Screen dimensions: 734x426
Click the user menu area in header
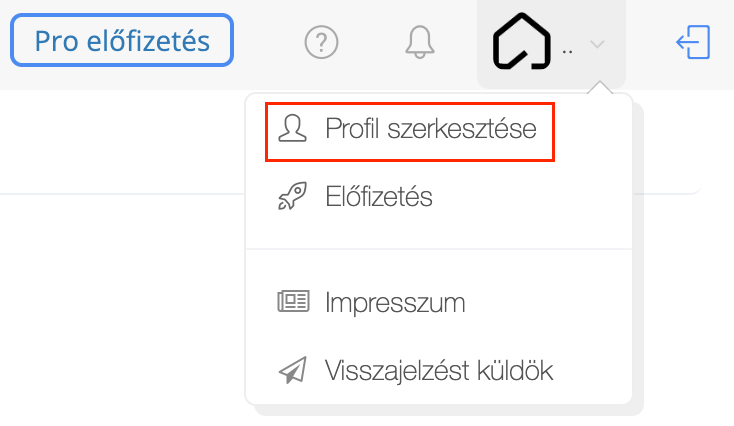point(551,44)
